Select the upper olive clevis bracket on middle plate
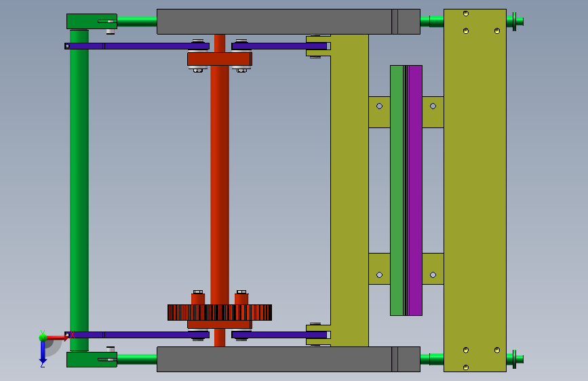Viewport: 588px width, 381px height. click(318, 46)
